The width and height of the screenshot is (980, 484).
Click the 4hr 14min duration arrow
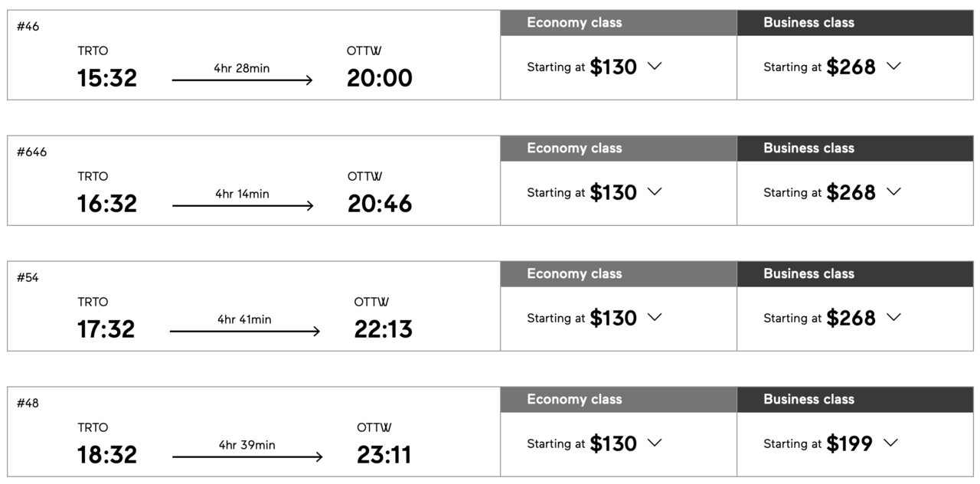(x=243, y=205)
